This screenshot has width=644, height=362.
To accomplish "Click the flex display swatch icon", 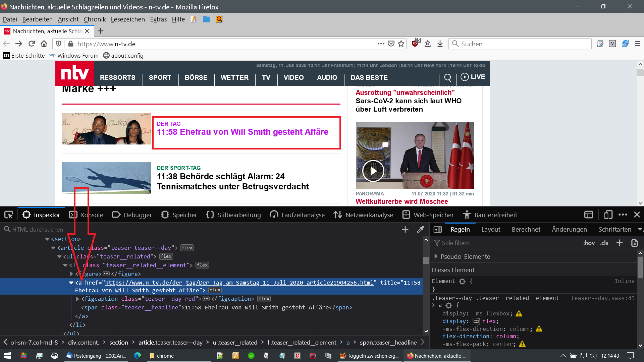I will click(476, 321).
